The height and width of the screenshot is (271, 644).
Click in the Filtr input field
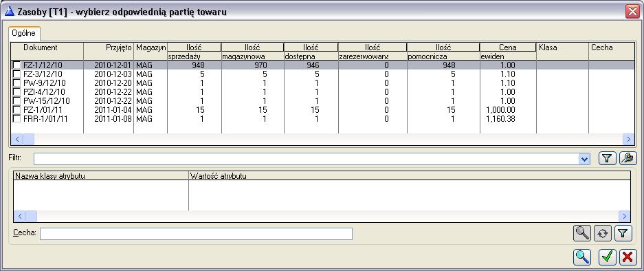pos(307,159)
